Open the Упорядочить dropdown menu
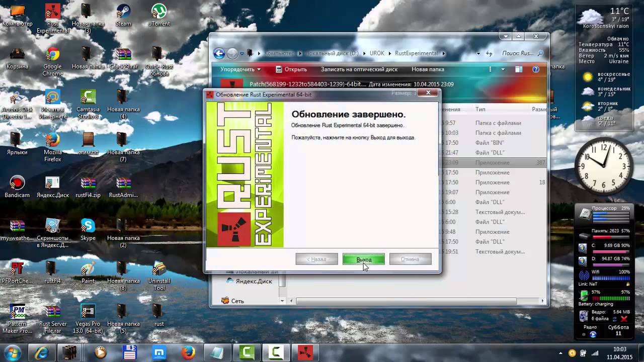This screenshot has width=644, height=362. pos(240,69)
